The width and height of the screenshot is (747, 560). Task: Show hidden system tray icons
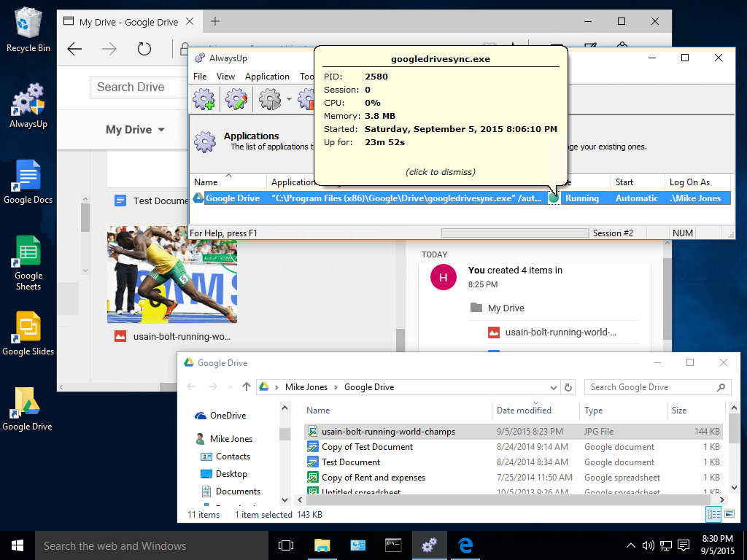click(x=630, y=545)
